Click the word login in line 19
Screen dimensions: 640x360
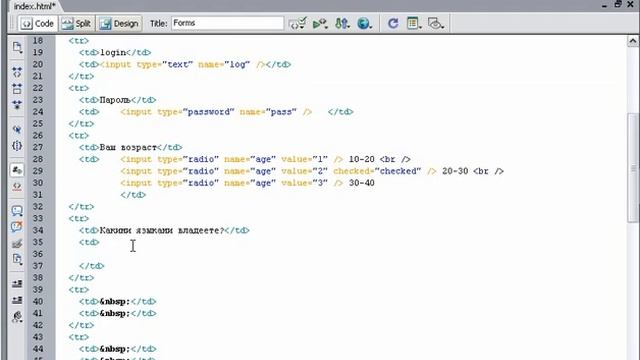coord(113,53)
